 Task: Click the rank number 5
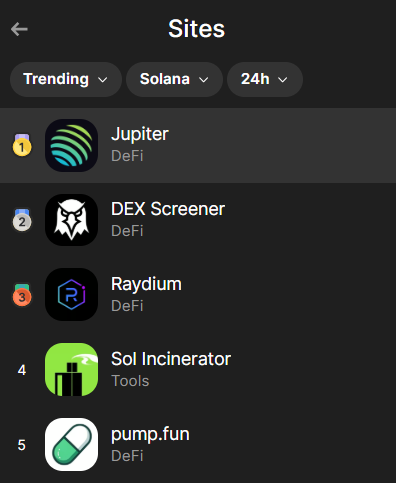(x=22, y=445)
